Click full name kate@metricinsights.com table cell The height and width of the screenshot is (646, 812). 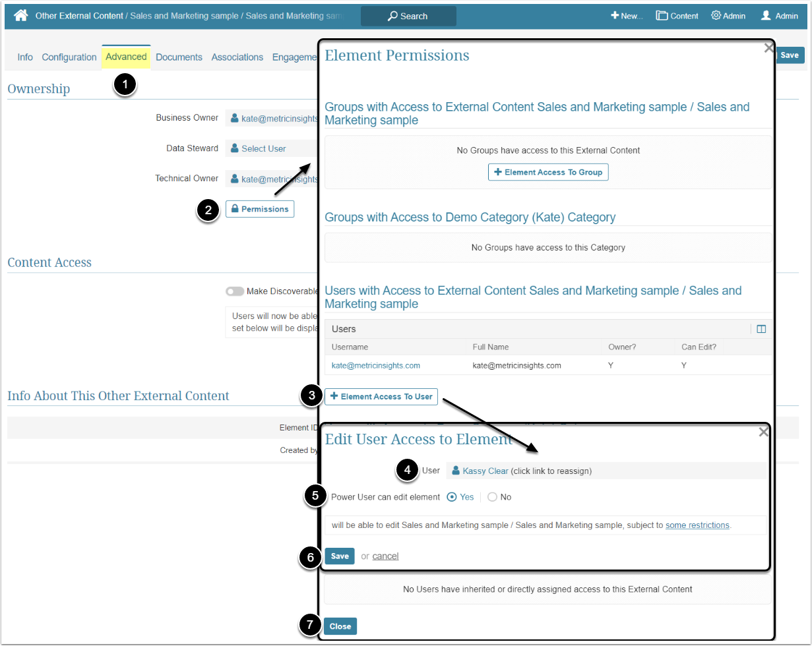click(516, 365)
